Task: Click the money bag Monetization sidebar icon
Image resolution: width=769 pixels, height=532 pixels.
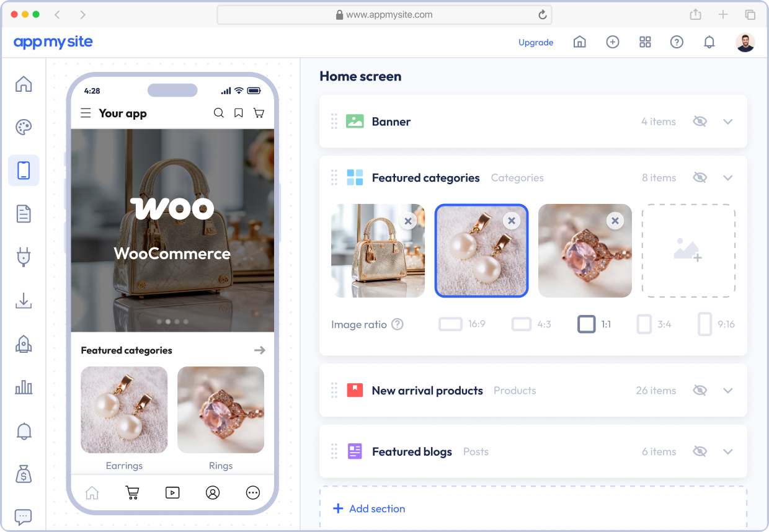Action: click(24, 474)
